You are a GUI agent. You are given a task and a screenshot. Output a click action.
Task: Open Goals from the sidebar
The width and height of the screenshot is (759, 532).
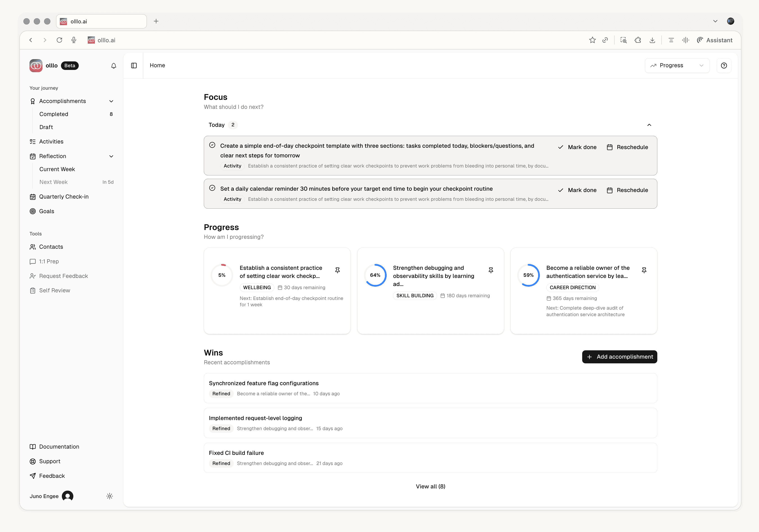[x=47, y=211]
